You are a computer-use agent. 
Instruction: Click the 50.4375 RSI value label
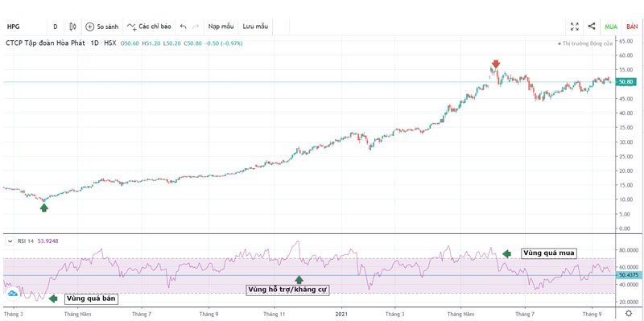click(629, 275)
